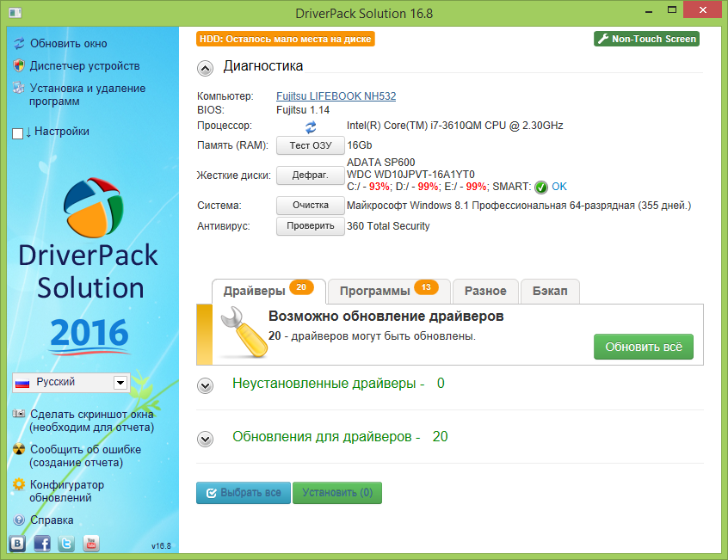Click the 360 Total Security antivirus text
Viewport: 728px width, 560px height.
[x=388, y=226]
